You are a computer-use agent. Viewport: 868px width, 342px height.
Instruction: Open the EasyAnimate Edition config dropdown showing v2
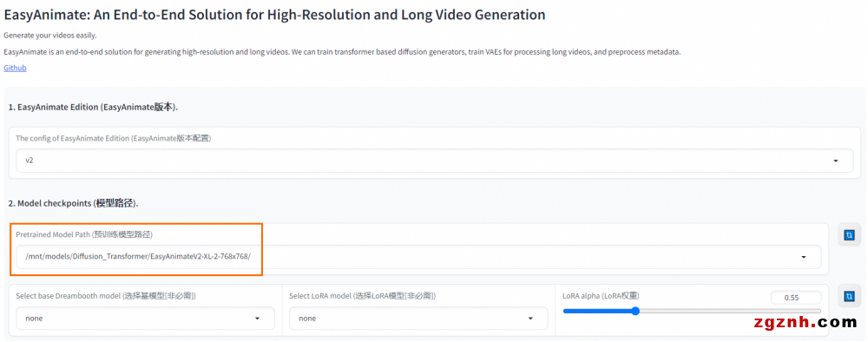point(435,161)
